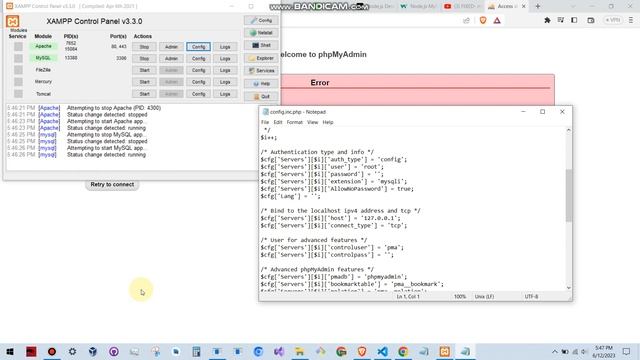Open Brave Rewards triangle icon
Viewport: 640px width, 360px height.
point(497,20)
